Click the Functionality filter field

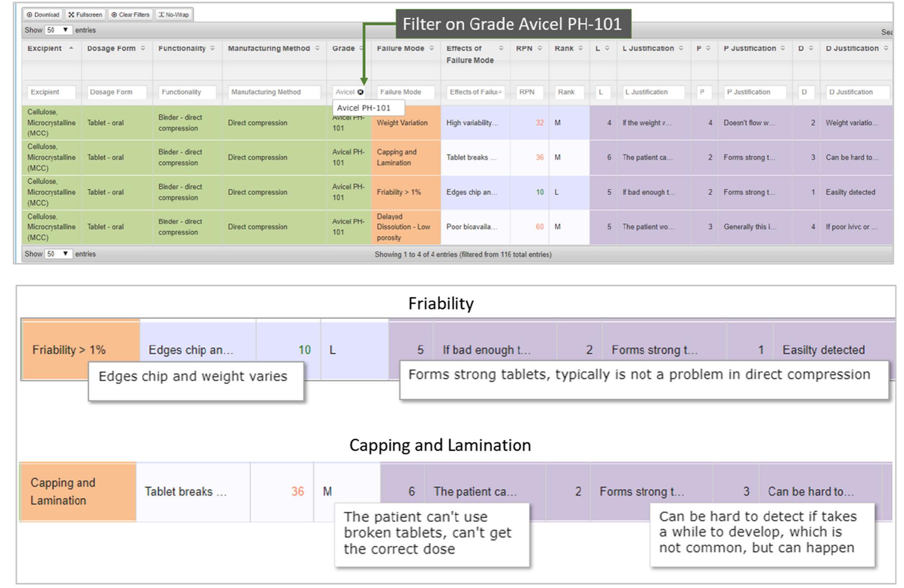coord(187,92)
